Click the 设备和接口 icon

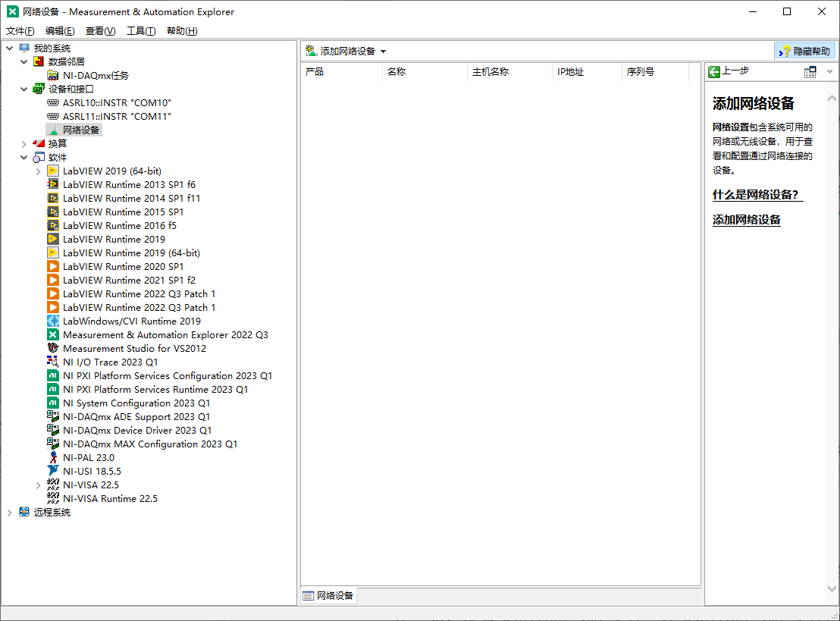39,89
